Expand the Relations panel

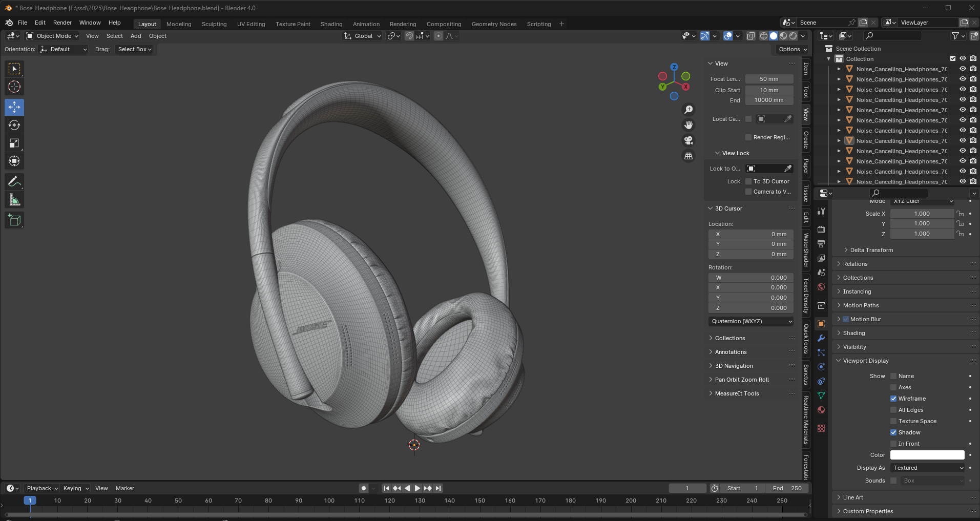click(854, 264)
